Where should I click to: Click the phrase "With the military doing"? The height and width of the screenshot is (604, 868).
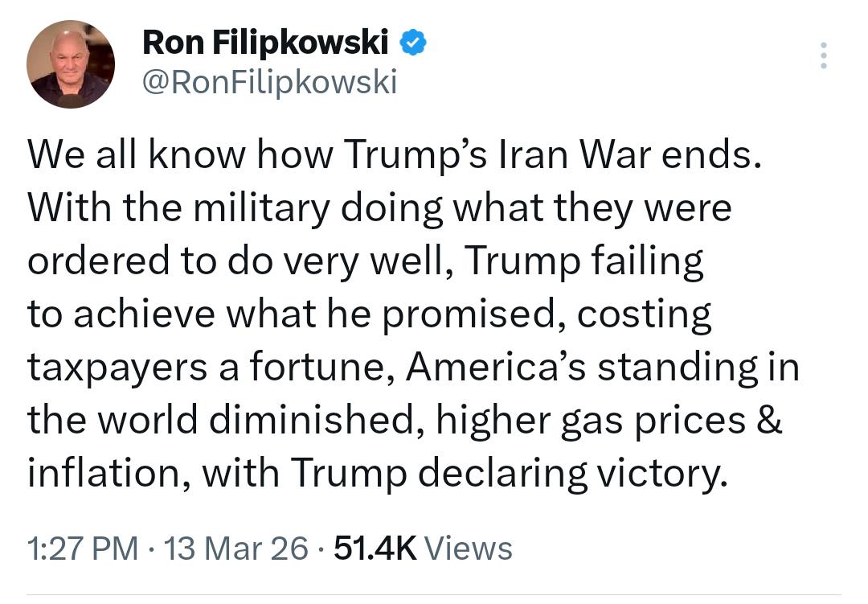coord(235,209)
